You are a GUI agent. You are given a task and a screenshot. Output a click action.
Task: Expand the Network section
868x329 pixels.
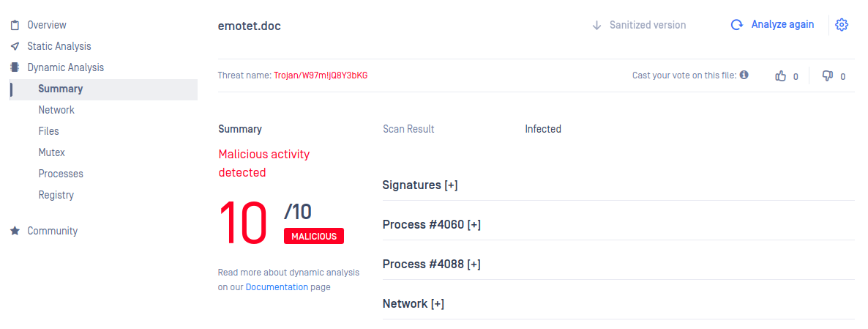point(414,303)
